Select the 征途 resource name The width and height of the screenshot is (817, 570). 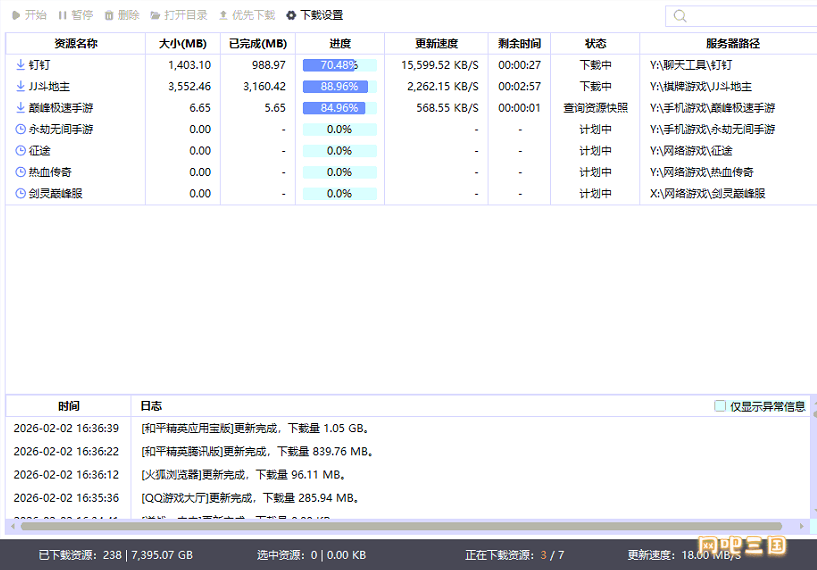(x=40, y=151)
